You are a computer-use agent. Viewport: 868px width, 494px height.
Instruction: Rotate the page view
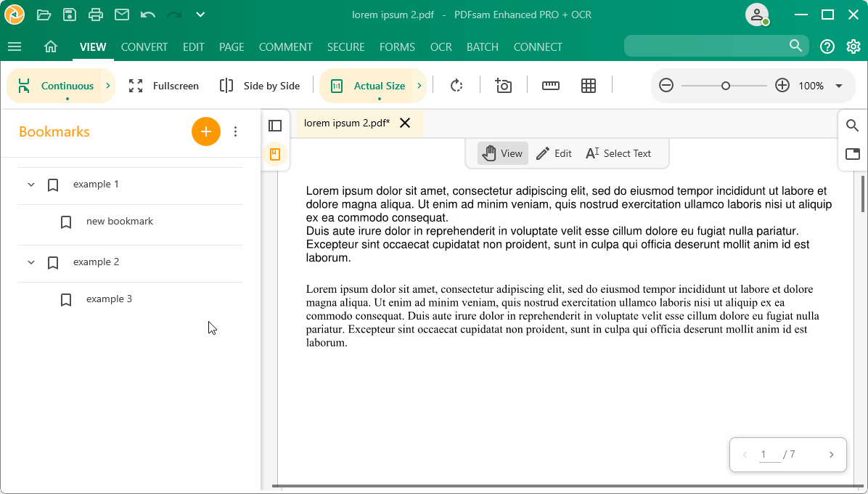456,85
